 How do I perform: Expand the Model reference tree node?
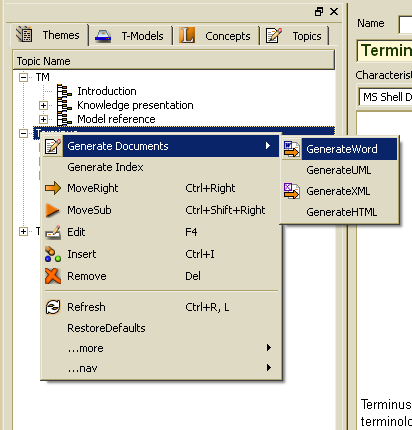pyautogui.click(x=43, y=119)
